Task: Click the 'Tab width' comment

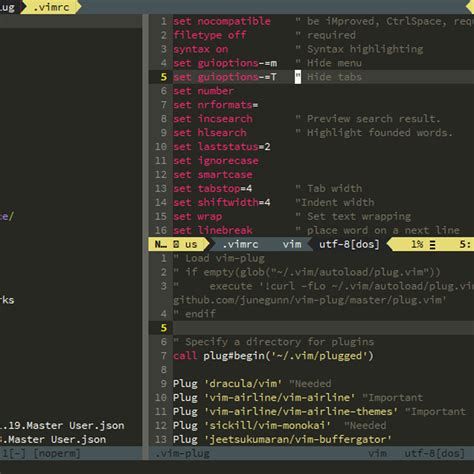Action: (334, 189)
